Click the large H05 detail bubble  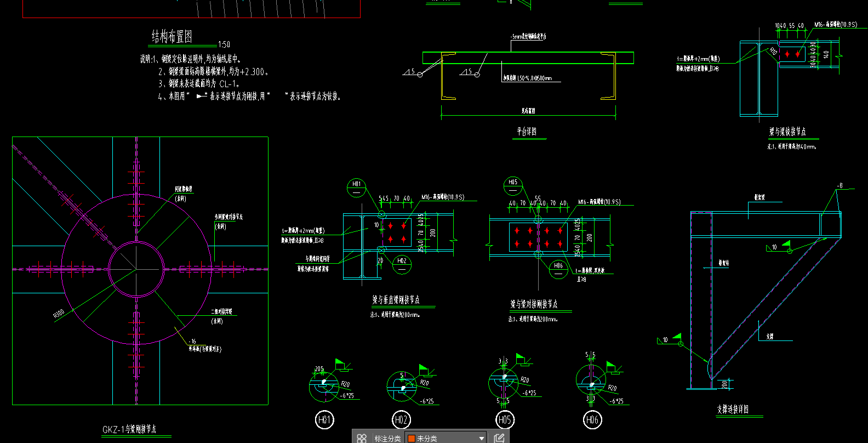coord(504,420)
